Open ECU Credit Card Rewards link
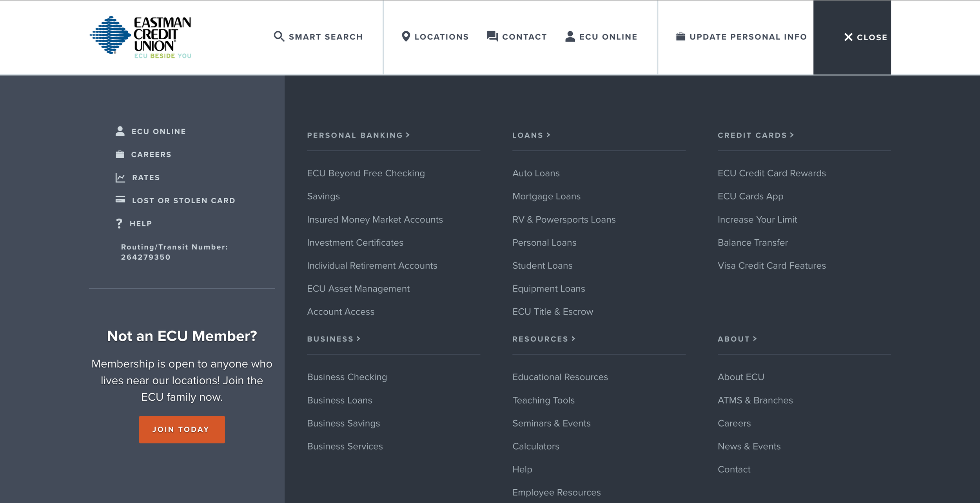The width and height of the screenshot is (980, 503). click(771, 173)
